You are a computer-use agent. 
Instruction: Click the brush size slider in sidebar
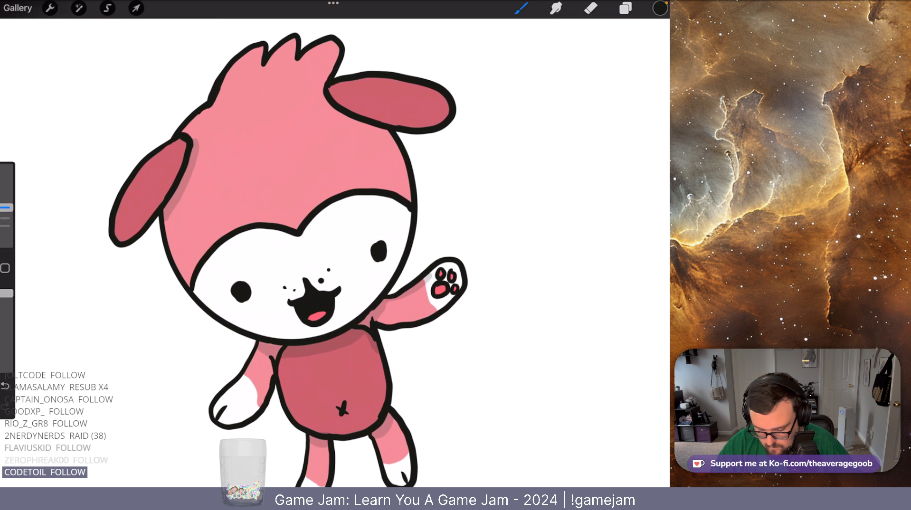(x=6, y=208)
